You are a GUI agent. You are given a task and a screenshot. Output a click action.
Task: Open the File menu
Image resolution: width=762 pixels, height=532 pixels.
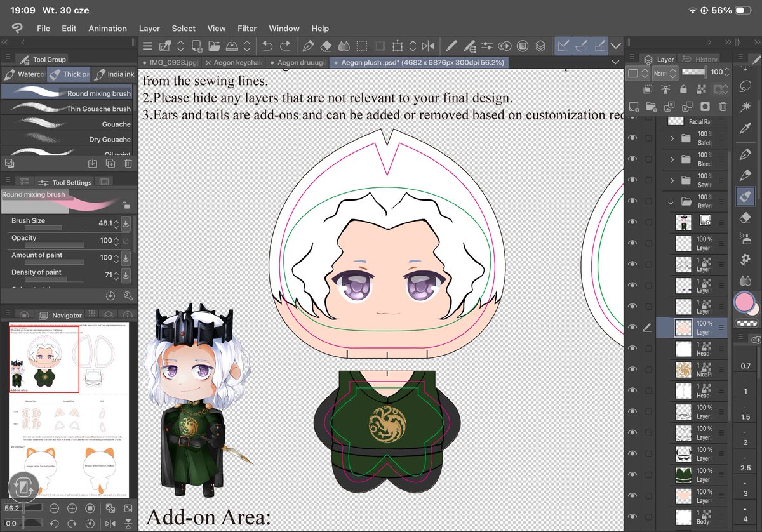click(43, 29)
